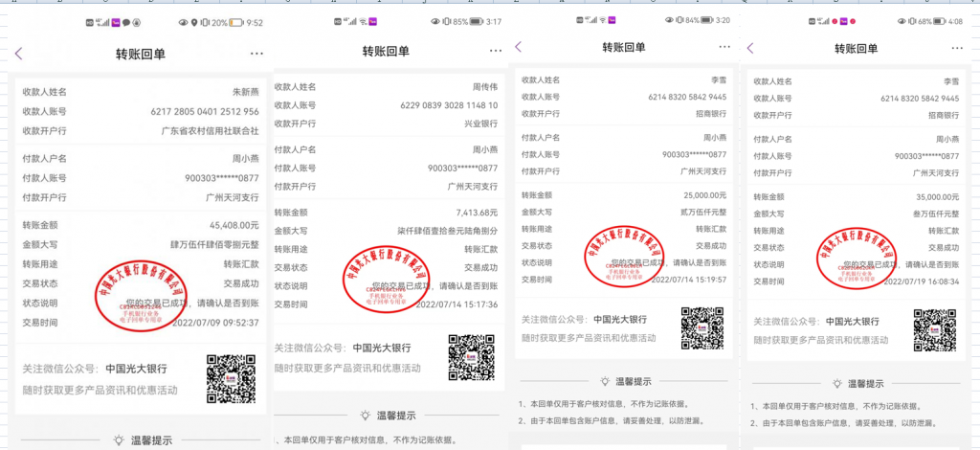The height and width of the screenshot is (450, 980).
Task: Click the 45,408.00元 transfer amount
Action: [227, 226]
